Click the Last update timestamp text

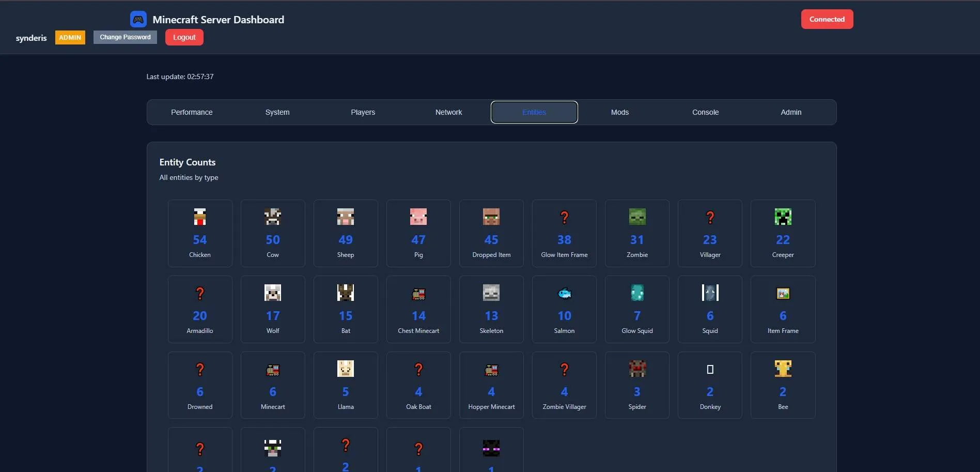point(180,77)
